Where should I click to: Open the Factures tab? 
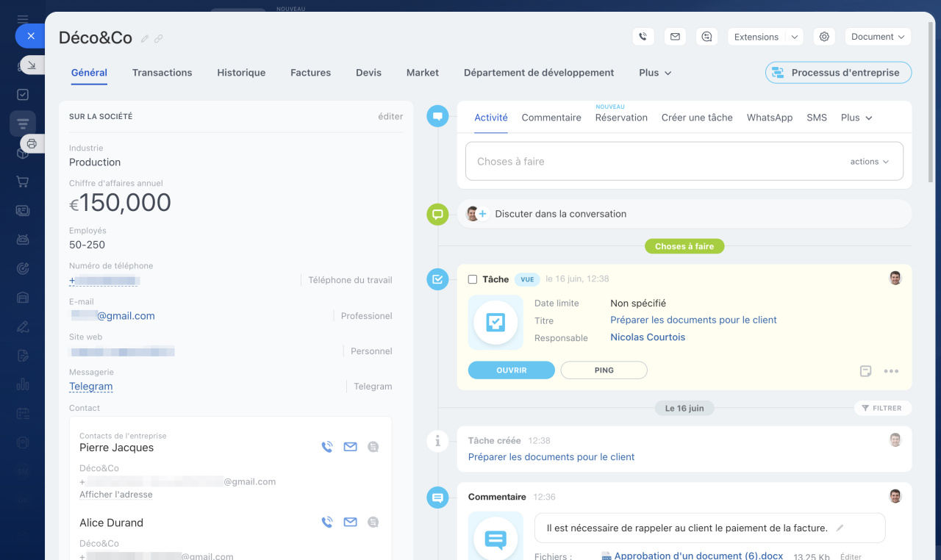(x=310, y=73)
